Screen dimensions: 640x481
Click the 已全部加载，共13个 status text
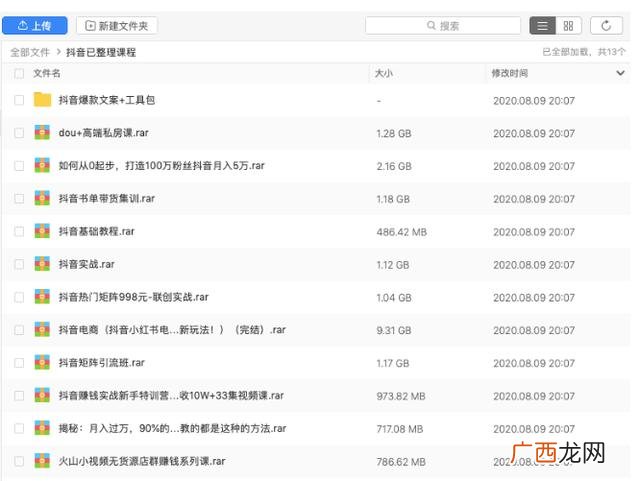coord(584,52)
